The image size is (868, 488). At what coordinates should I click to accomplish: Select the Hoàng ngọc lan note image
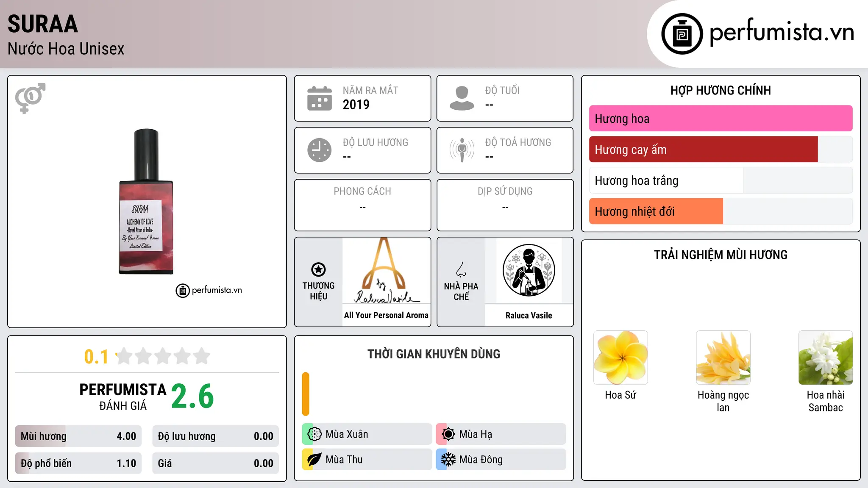click(x=723, y=358)
